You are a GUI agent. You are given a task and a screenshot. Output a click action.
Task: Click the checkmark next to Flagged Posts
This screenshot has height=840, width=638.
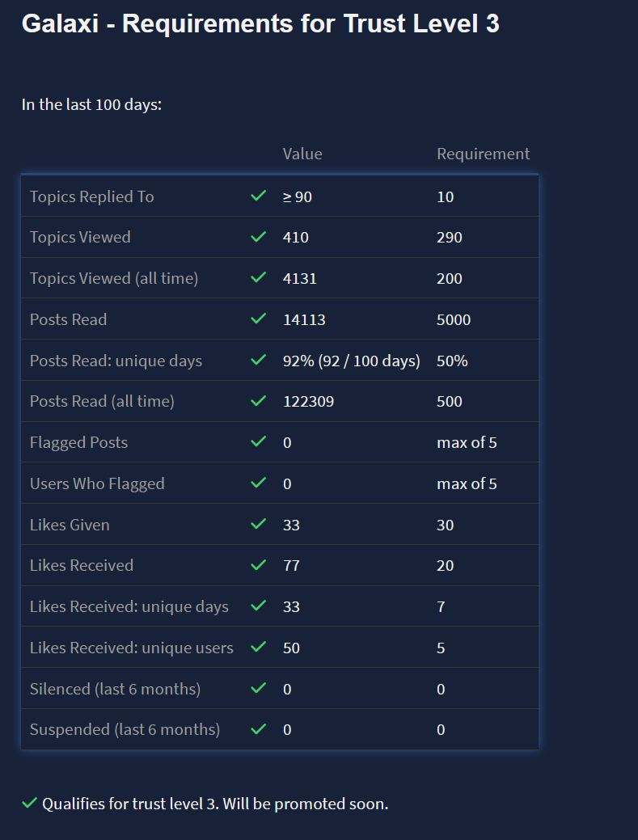coord(259,441)
